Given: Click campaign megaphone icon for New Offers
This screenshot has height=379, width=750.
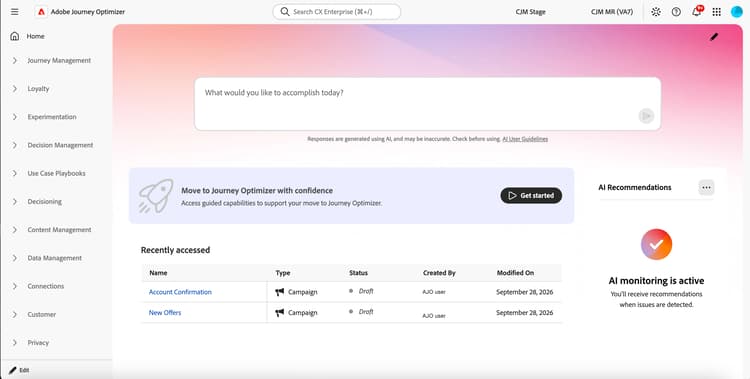Looking at the screenshot, I should tap(280, 312).
